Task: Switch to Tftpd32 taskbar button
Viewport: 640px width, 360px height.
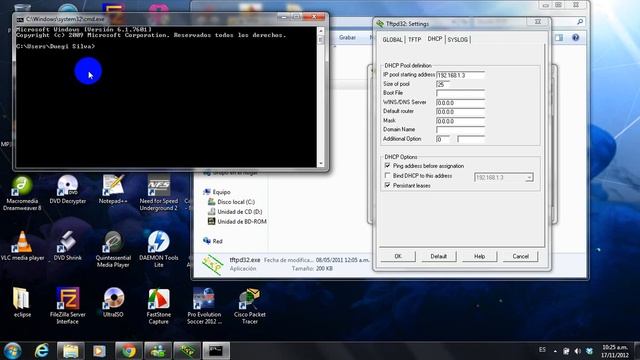Action: [187, 351]
